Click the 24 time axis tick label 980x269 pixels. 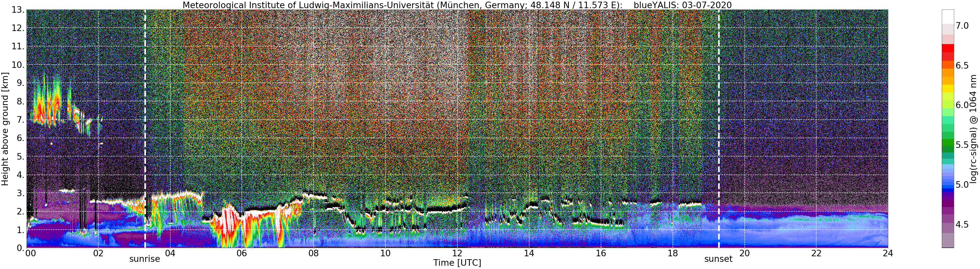pos(888,253)
